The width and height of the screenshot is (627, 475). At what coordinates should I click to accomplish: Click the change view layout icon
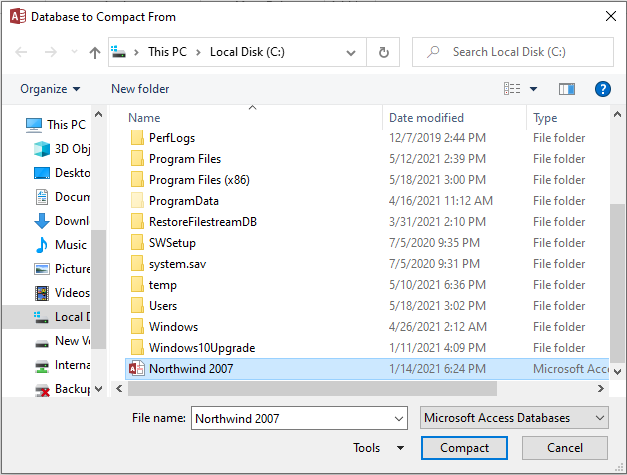(x=512, y=89)
